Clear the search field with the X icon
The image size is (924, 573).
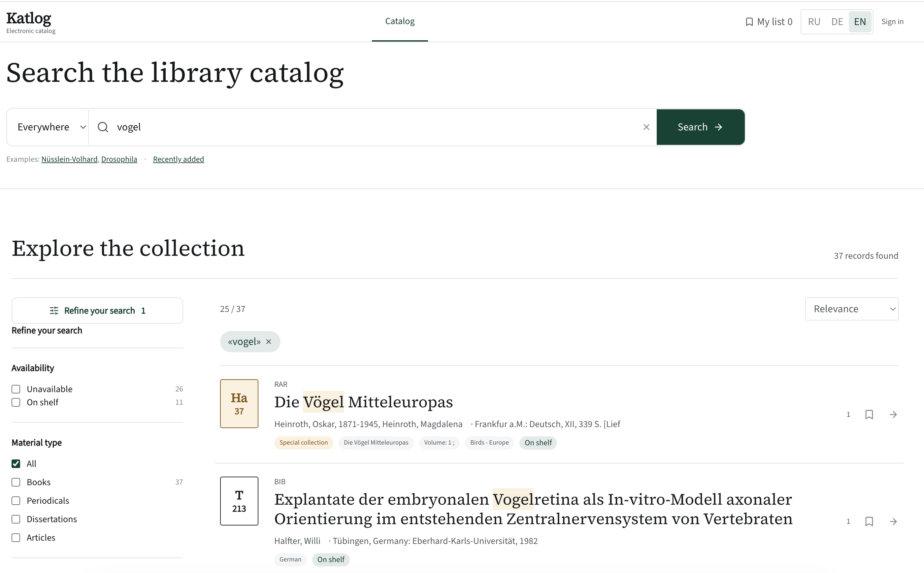646,127
